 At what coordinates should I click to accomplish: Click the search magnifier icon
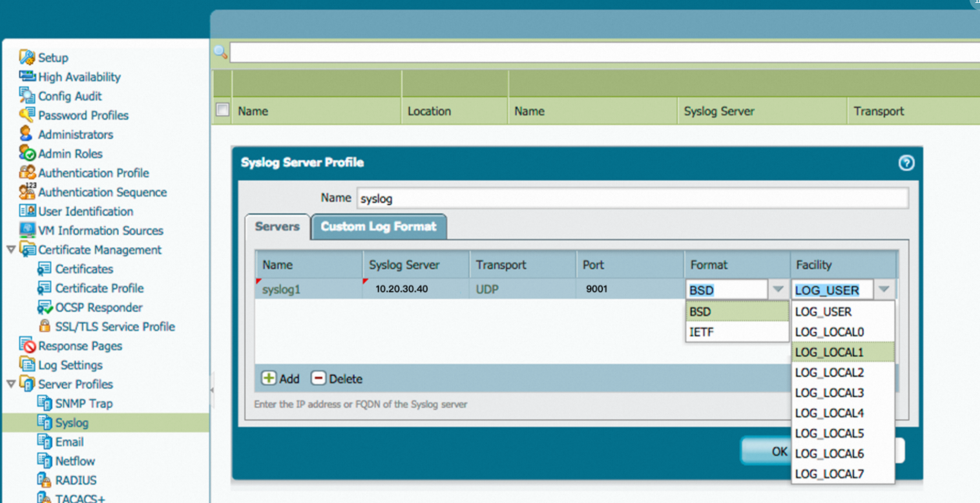pyautogui.click(x=220, y=52)
